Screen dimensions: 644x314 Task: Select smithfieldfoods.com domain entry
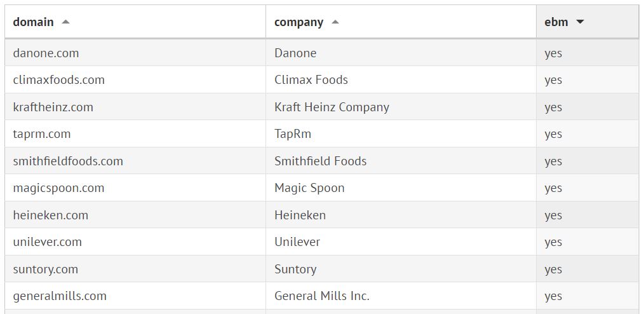click(x=68, y=161)
